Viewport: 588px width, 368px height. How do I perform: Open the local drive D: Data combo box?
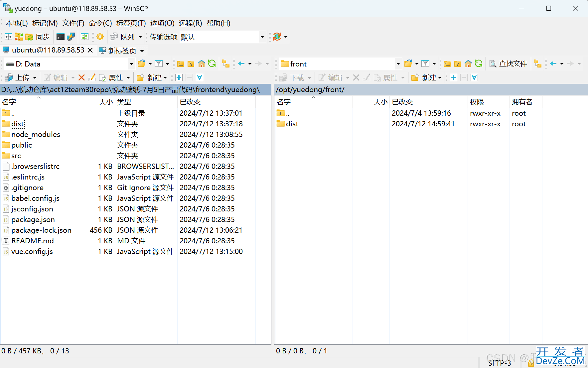point(70,63)
